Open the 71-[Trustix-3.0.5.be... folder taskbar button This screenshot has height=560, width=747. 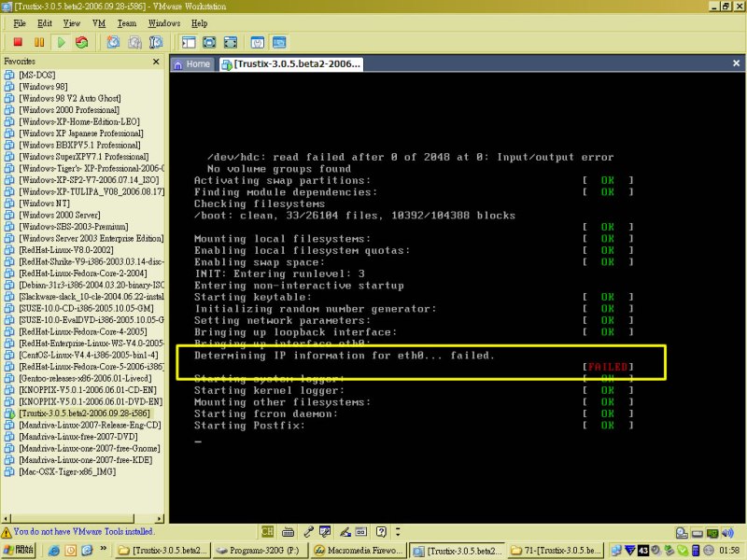[x=556, y=551]
